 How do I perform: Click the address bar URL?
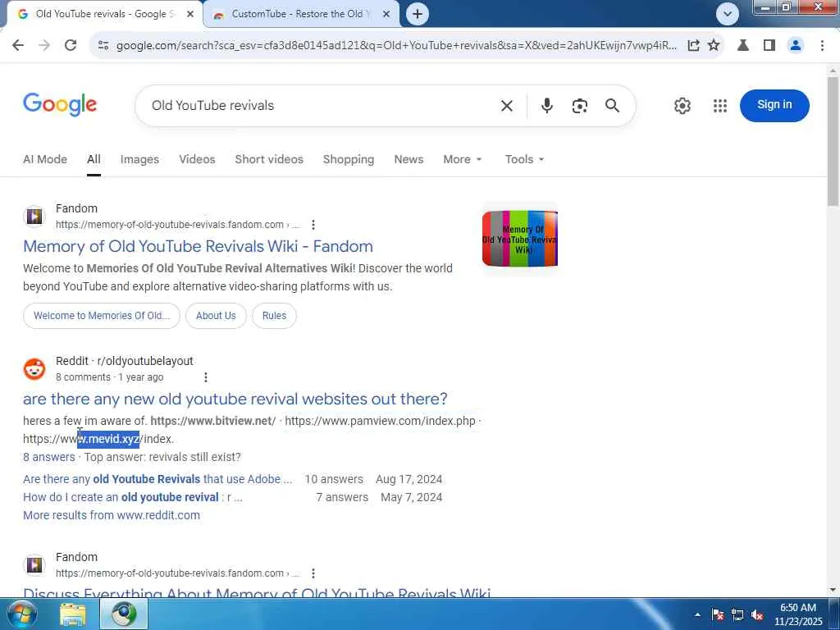(396, 46)
